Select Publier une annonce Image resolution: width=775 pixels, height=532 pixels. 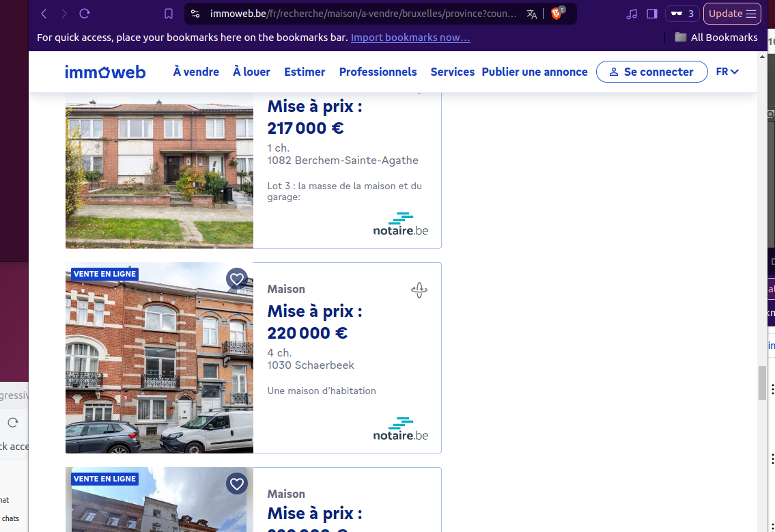535,72
